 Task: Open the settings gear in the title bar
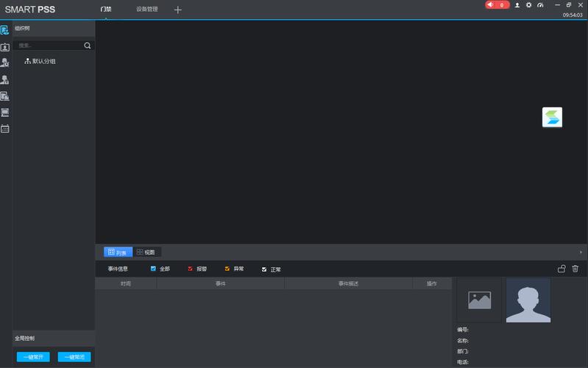528,5
